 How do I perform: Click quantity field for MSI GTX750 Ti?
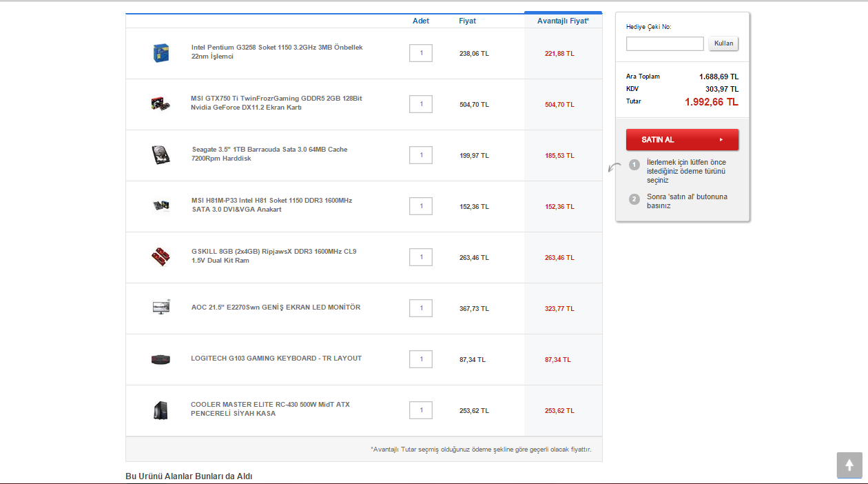[x=421, y=104]
